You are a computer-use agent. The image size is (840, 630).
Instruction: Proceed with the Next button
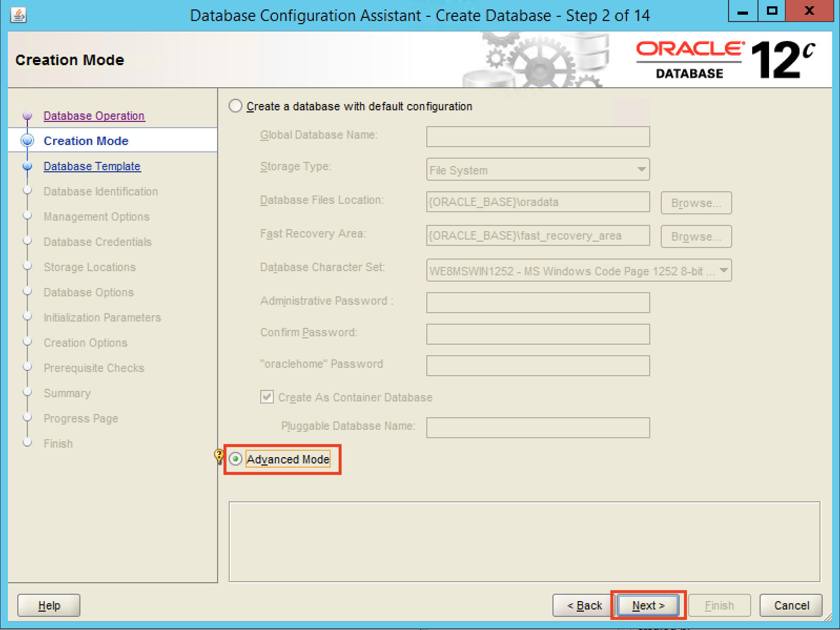click(648, 605)
